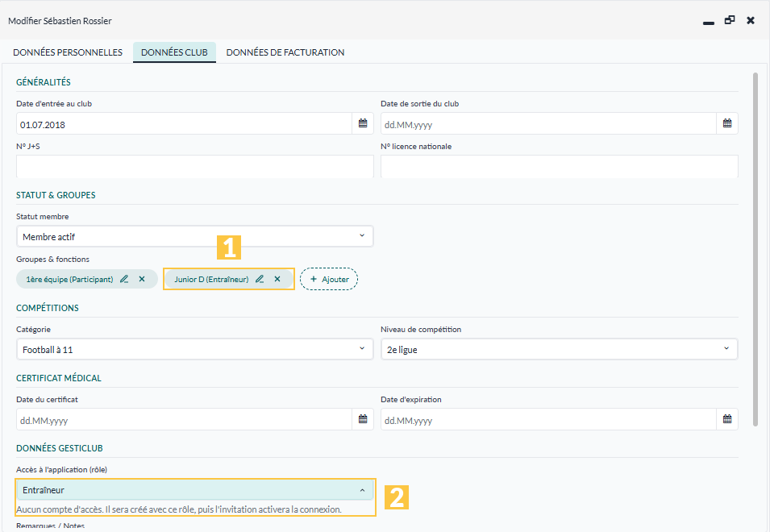Open the Statut membre dropdown
The image size is (770, 532).
(x=195, y=236)
